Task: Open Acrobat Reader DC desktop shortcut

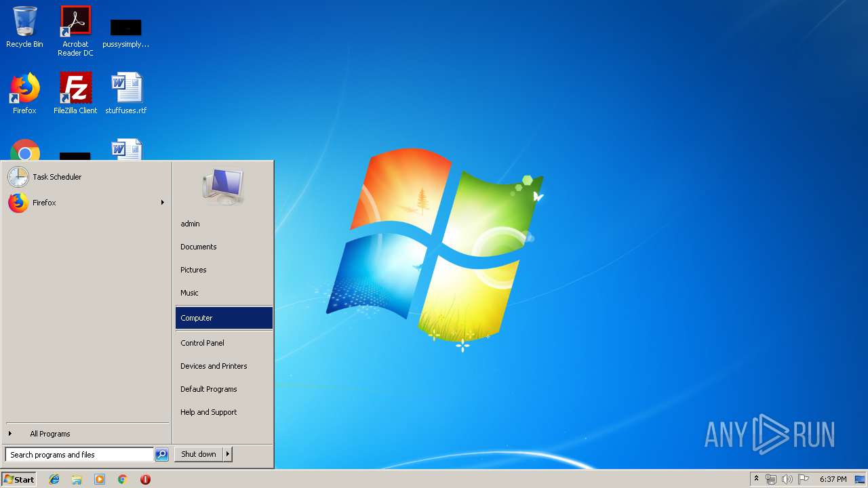Action: (75, 30)
